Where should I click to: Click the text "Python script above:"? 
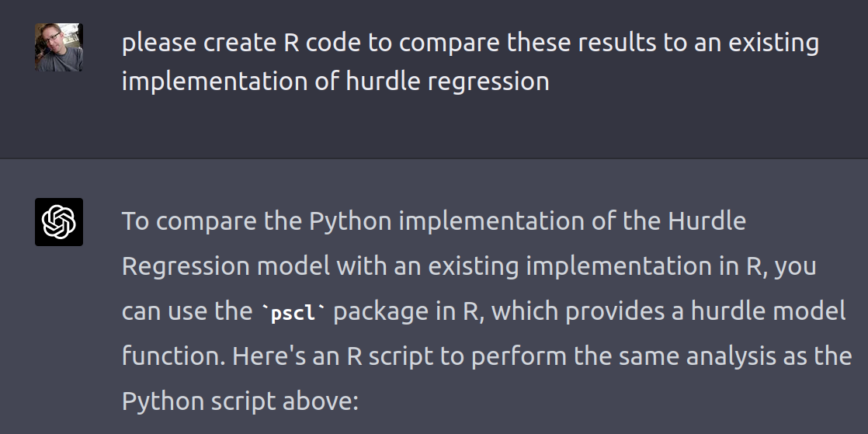[x=239, y=401]
